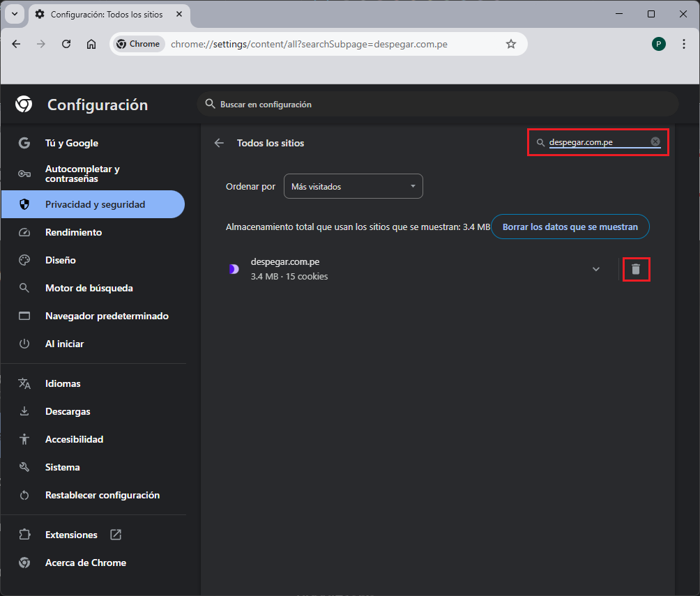
Task: Click the '3.4 MB · 15 cookies' text
Action: (289, 276)
